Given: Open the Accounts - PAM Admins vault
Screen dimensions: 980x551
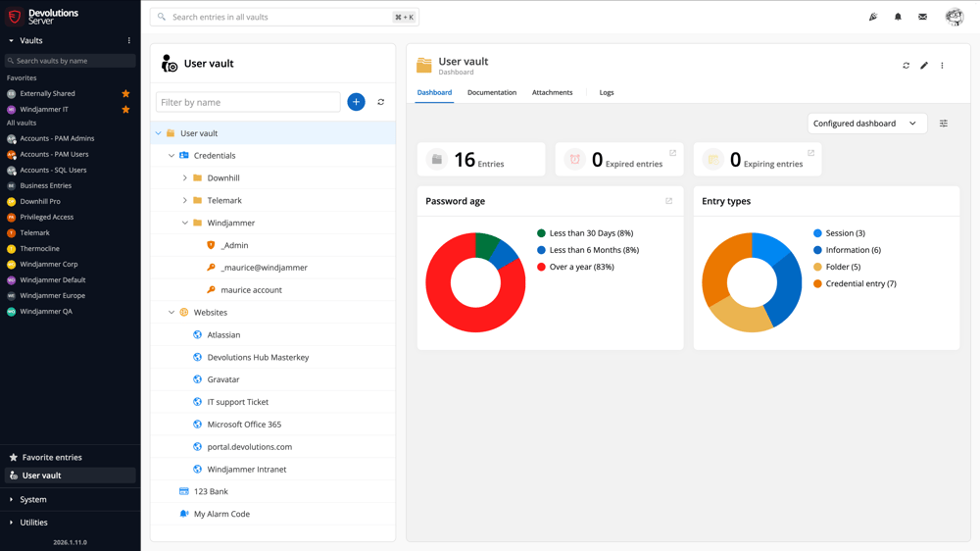Looking at the screenshot, I should [x=57, y=139].
